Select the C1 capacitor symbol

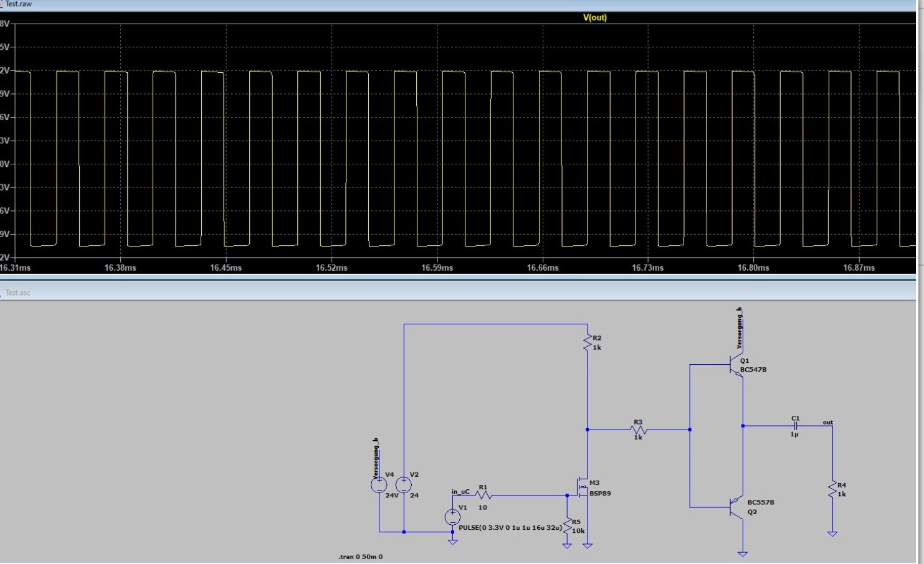click(795, 426)
